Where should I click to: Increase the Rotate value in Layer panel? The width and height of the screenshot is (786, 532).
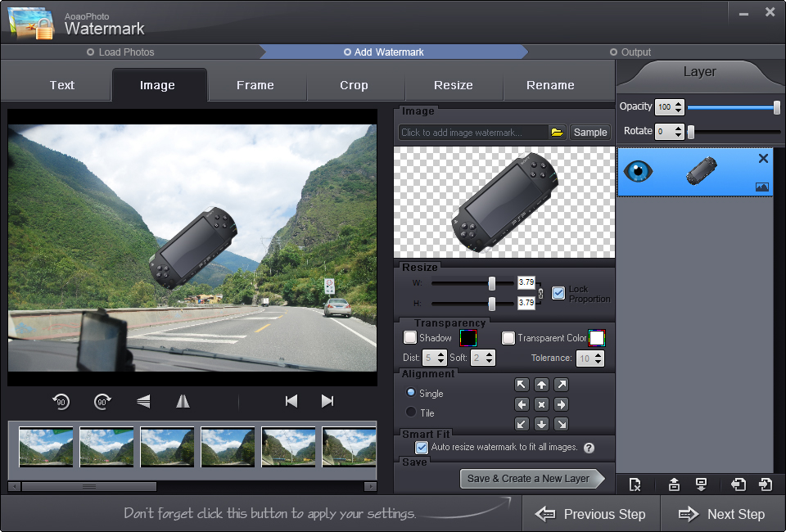point(680,128)
